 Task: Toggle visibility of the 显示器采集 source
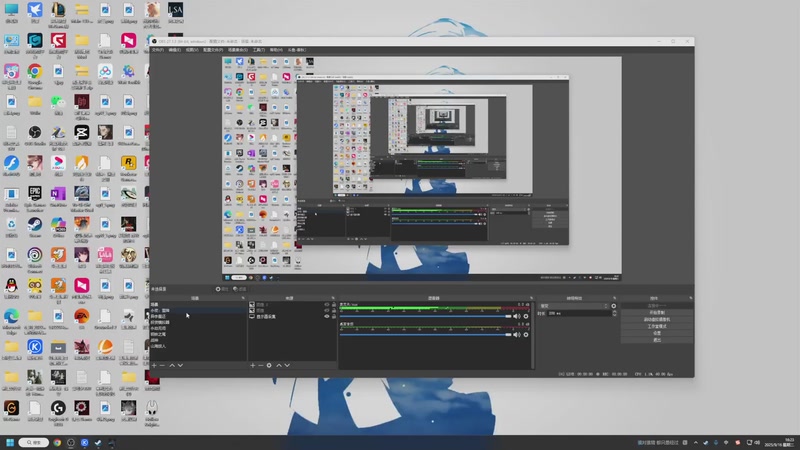tap(327, 316)
